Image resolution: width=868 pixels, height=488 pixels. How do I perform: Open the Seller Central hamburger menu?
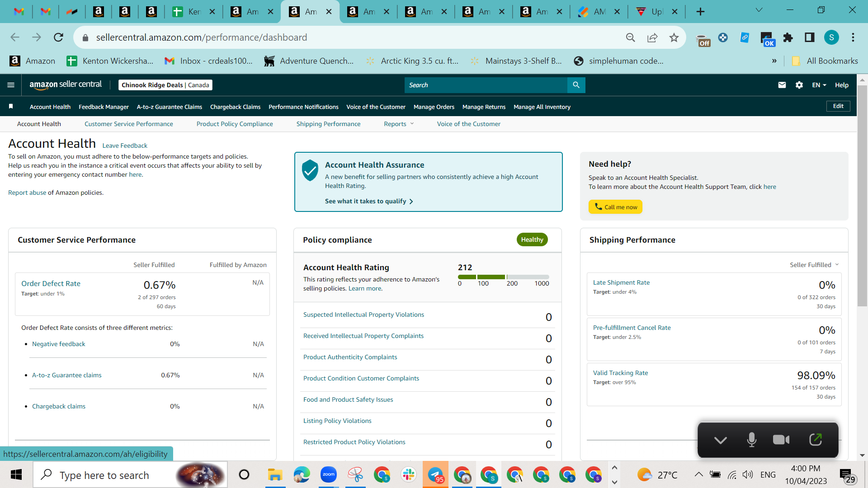click(11, 85)
